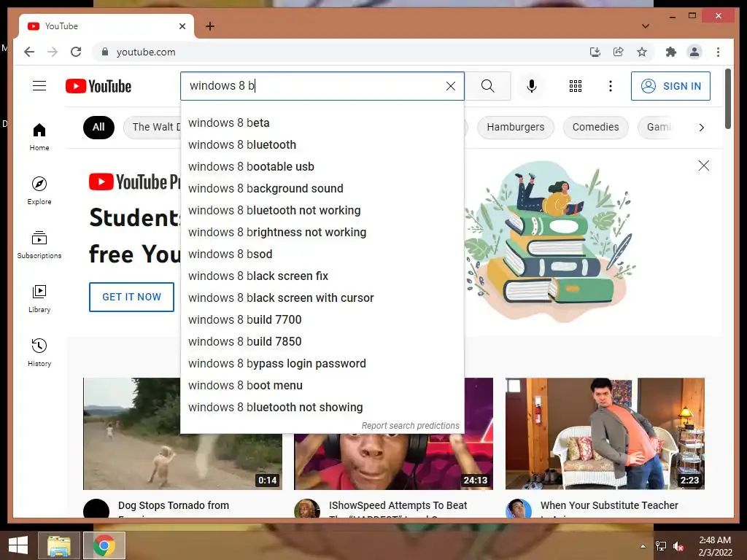The height and width of the screenshot is (560, 747).
Task: Click the forward navigation arrow
Action: [x=53, y=52]
